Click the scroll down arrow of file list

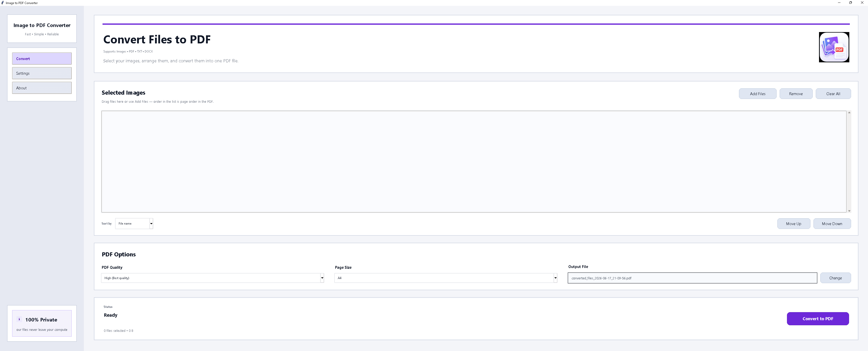pos(849,211)
